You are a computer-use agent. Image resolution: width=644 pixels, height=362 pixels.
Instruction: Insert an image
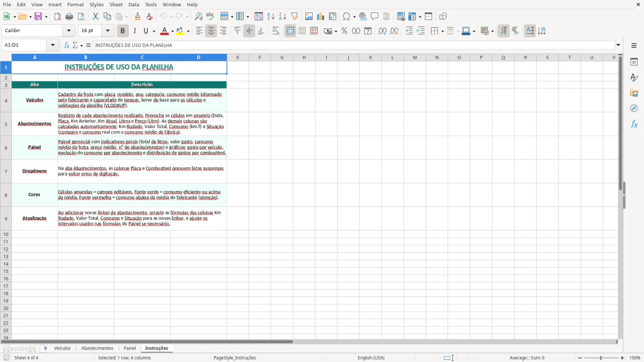[309, 17]
